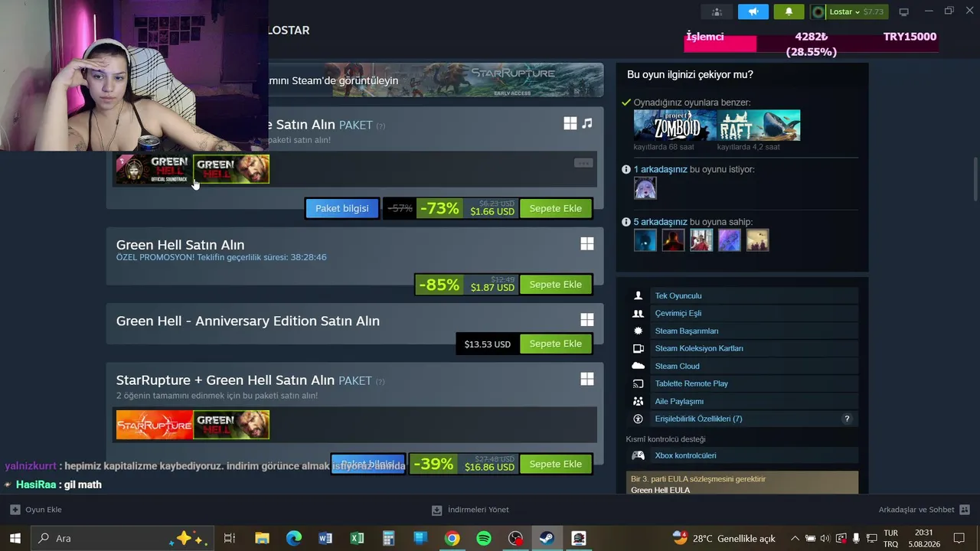Image resolution: width=980 pixels, height=551 pixels.
Task: Switch to Google Chrome on the taskbar
Action: point(452,538)
